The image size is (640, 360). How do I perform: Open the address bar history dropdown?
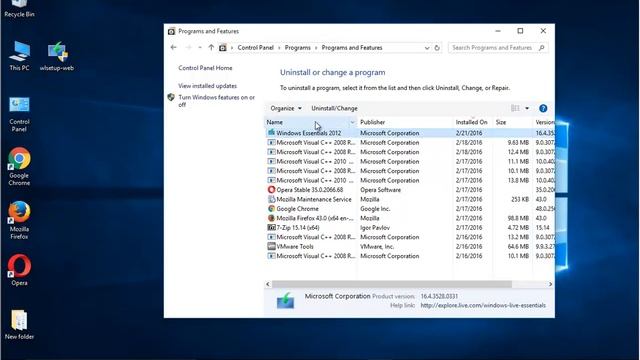[x=427, y=48]
